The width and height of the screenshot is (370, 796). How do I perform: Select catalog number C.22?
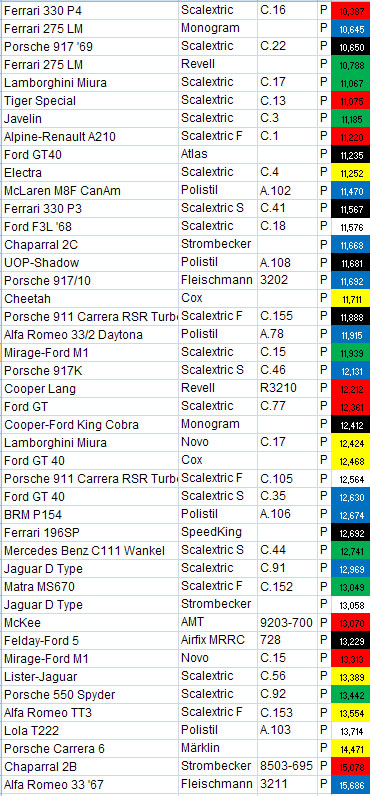287,46
